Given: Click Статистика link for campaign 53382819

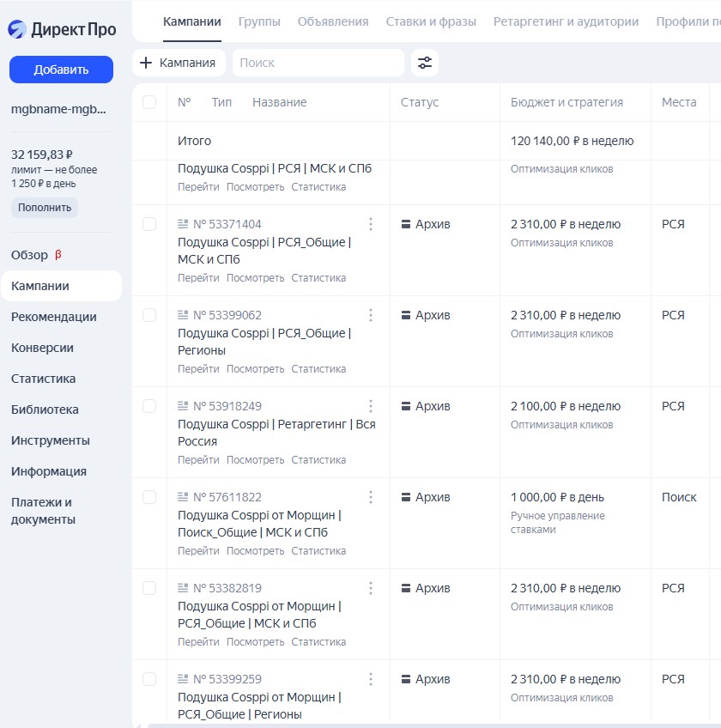Looking at the screenshot, I should tap(318, 642).
